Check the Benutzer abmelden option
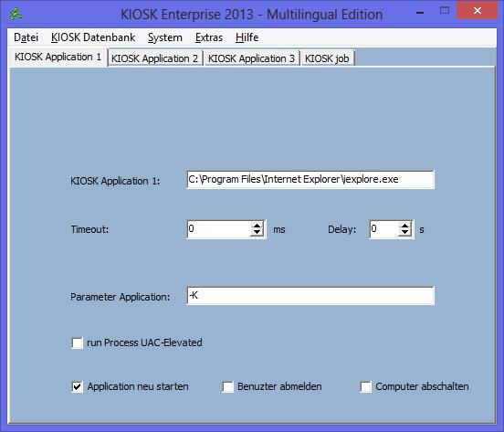Screen dimensions: 504x432 (228, 386)
